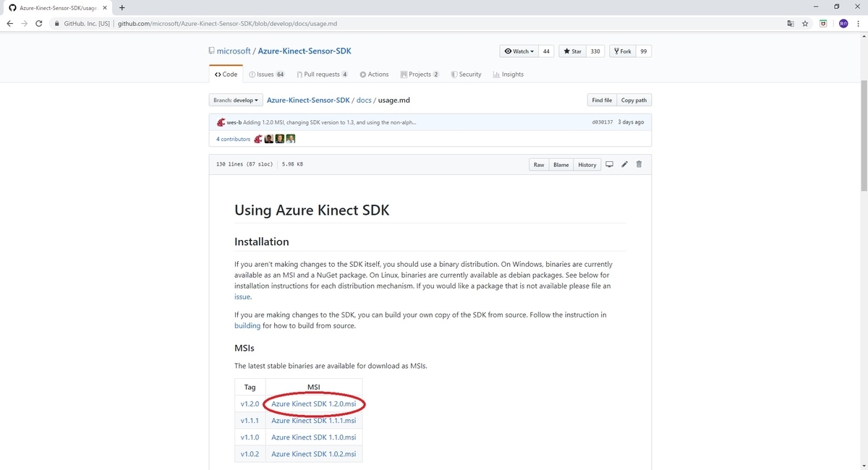Go back using browser back arrow
The height and width of the screenshot is (470, 868).
click(x=9, y=23)
